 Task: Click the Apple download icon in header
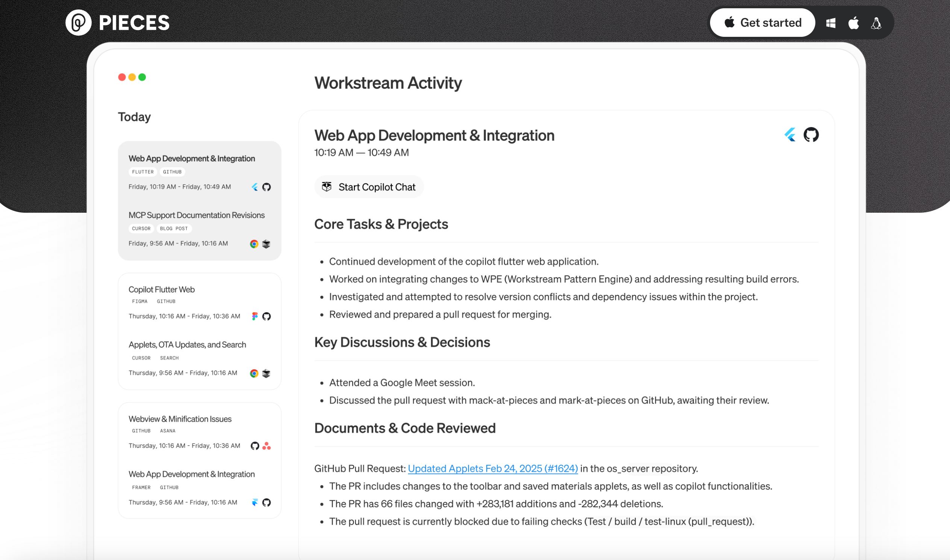853,23
